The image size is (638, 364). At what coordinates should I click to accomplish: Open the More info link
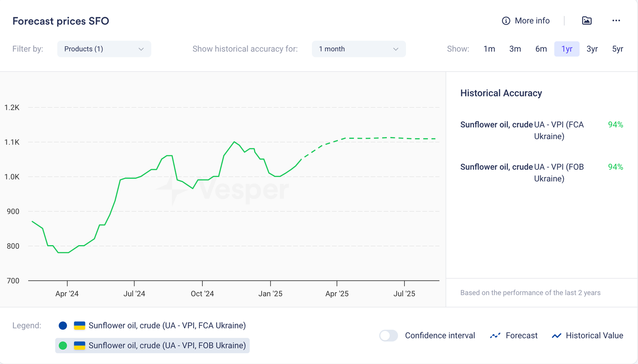[x=532, y=21]
